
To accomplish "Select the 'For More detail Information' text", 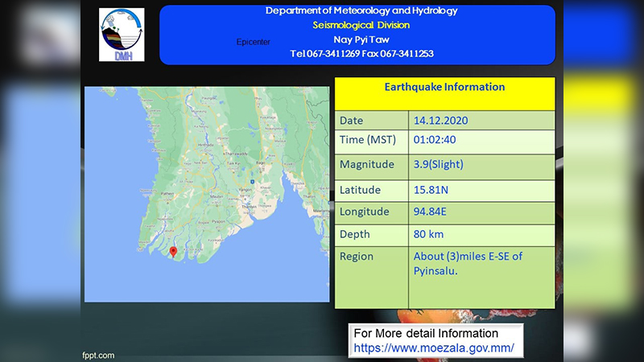I will 426,333.
